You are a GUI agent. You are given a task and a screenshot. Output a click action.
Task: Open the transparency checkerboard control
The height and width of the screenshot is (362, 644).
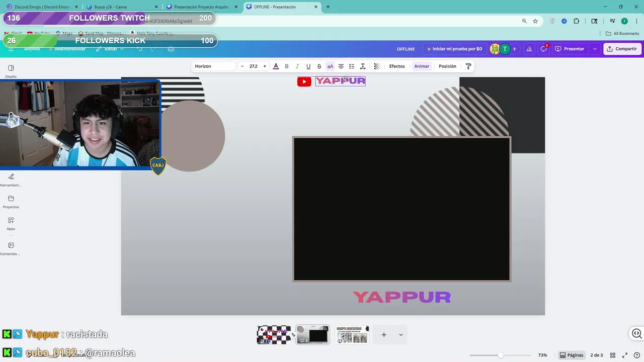tap(376, 66)
